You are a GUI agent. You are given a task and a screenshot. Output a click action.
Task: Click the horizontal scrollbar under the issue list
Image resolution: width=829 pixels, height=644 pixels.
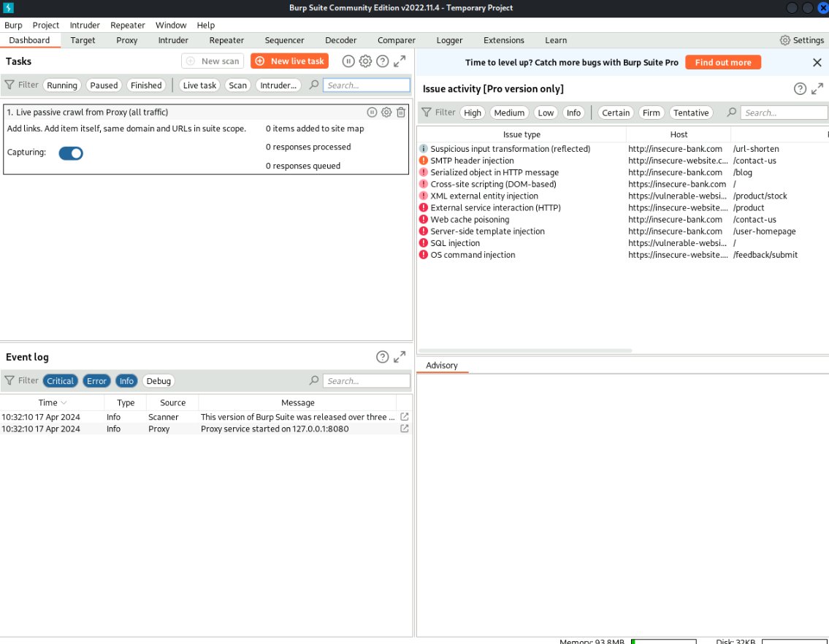point(525,350)
